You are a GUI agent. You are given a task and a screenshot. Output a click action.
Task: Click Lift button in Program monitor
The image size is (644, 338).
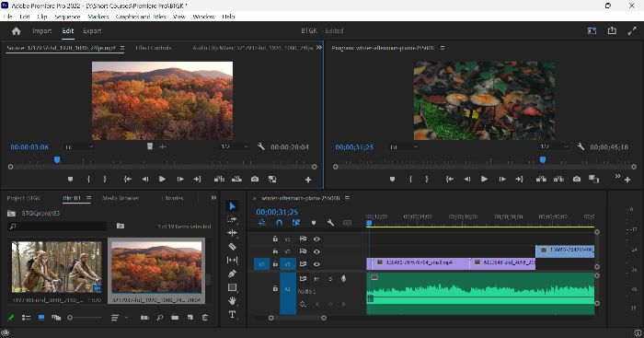(541, 180)
